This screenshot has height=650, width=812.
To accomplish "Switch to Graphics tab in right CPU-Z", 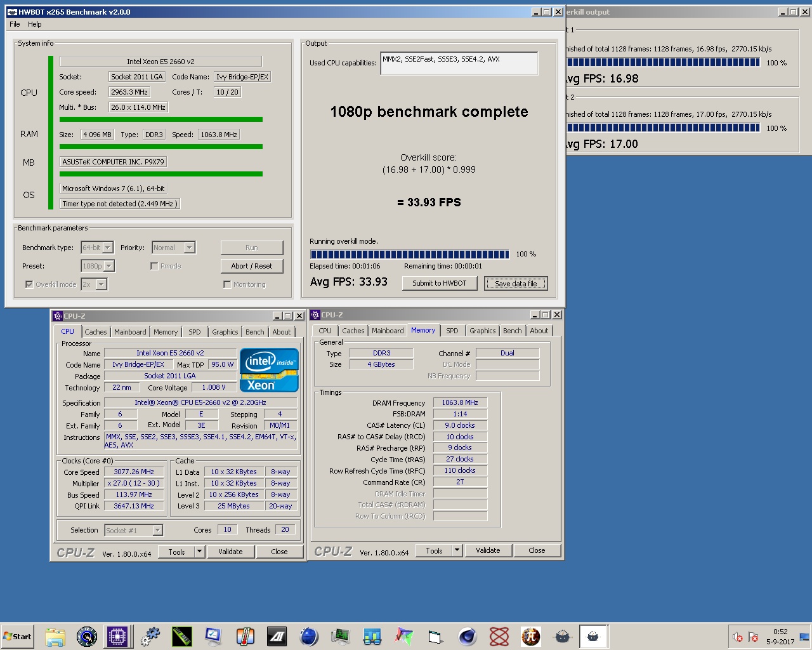I will pyautogui.click(x=483, y=331).
